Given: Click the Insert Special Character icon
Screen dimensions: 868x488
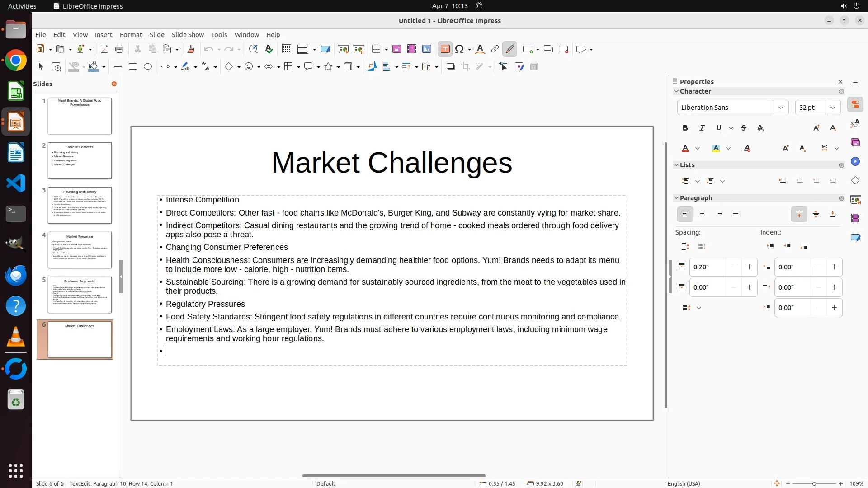Looking at the screenshot, I should [x=459, y=49].
